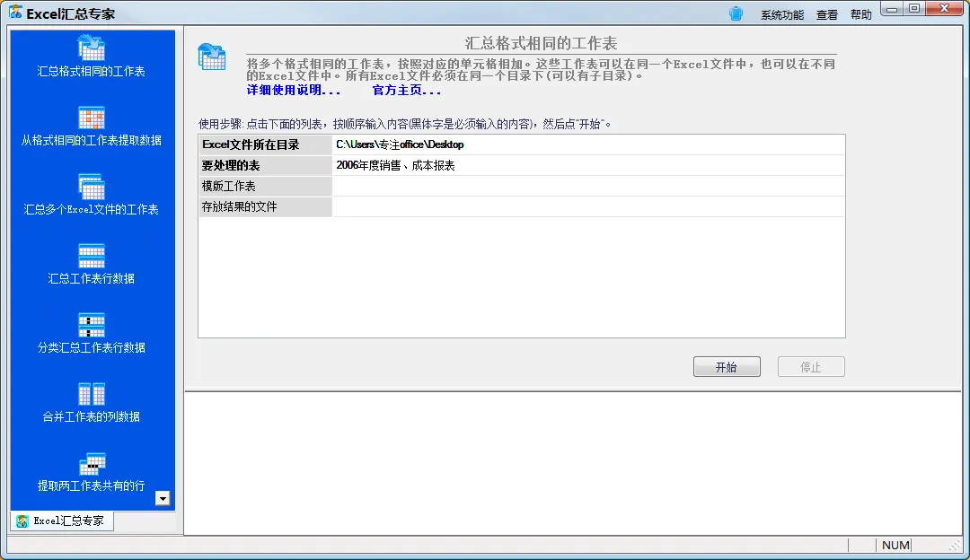Click the Excel文件所在目录 path value field
This screenshot has width=970, height=560.
click(588, 144)
